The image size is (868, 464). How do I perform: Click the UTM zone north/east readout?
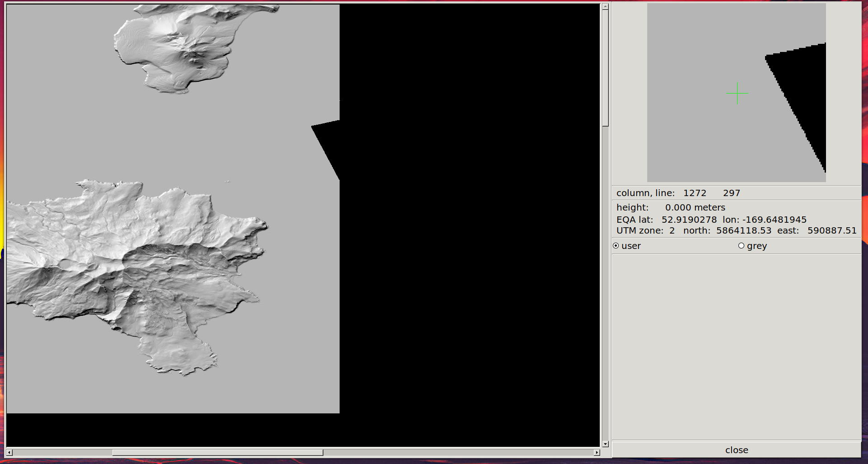pos(736,230)
